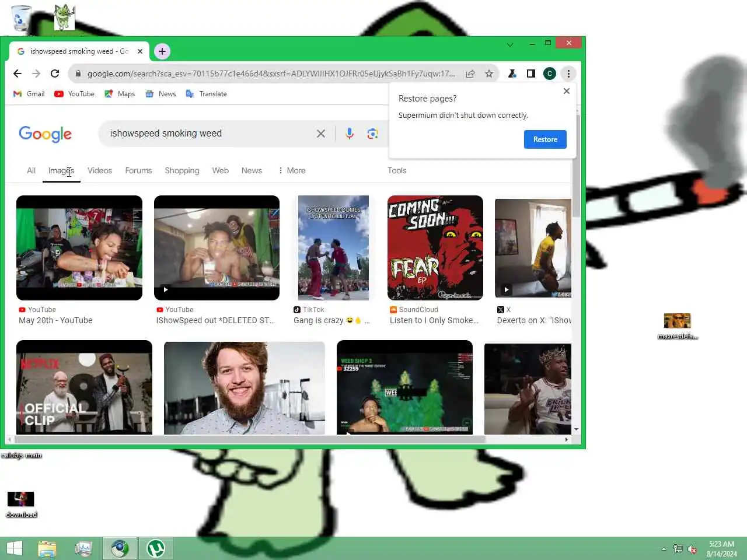Open the uTorrent taskbar icon
Viewport: 747px width, 560px height.
pyautogui.click(x=156, y=548)
